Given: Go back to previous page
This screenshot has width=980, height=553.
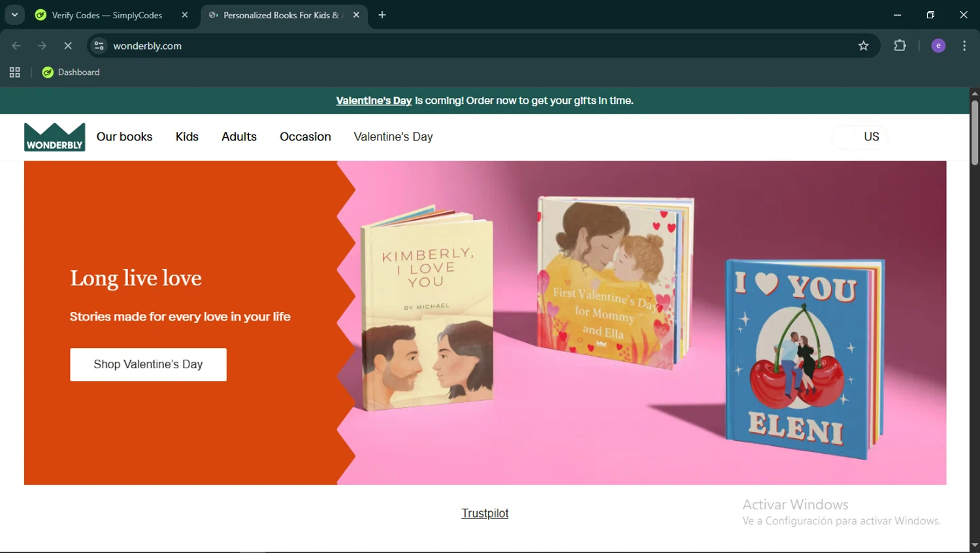Looking at the screenshot, I should click(x=16, y=46).
